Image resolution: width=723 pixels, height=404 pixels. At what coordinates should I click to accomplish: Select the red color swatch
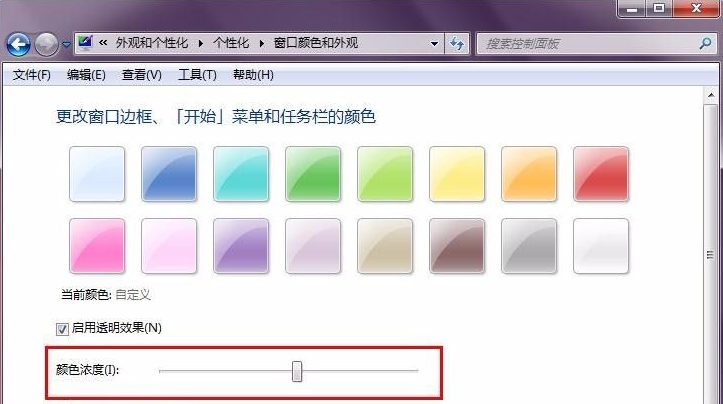(601, 174)
